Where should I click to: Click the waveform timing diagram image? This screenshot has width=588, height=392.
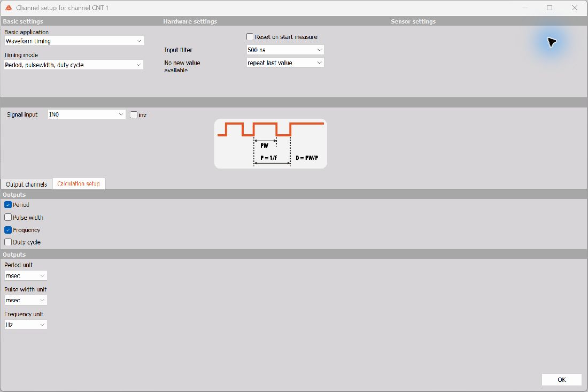pos(270,144)
